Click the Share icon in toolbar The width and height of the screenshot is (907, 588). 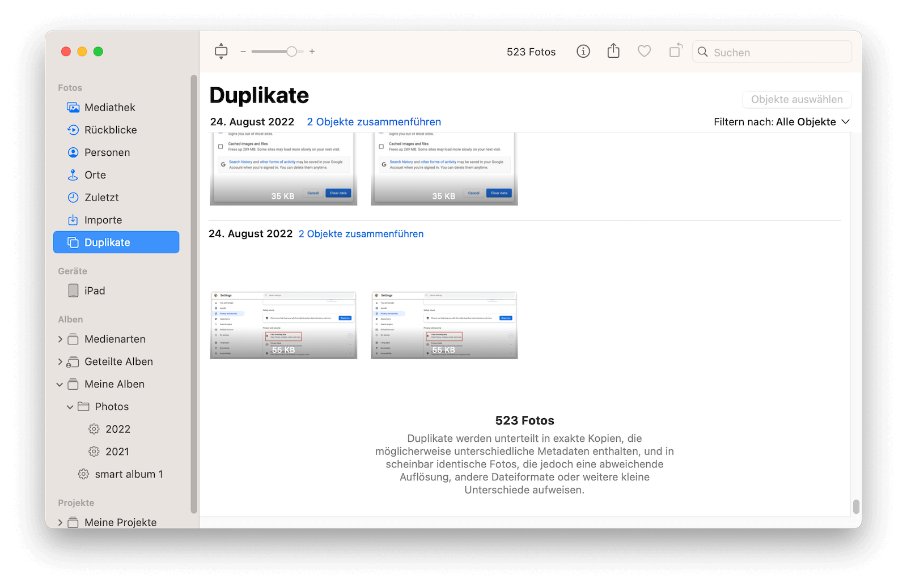coord(613,51)
